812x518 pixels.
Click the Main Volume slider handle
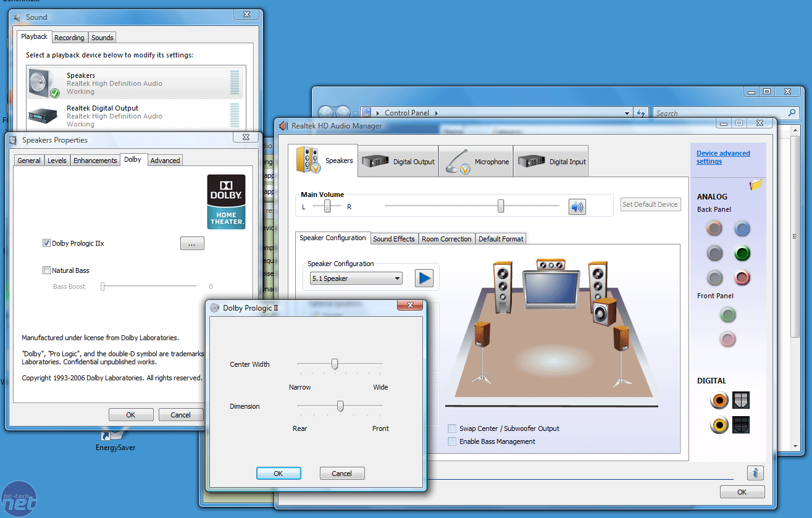tap(501, 206)
